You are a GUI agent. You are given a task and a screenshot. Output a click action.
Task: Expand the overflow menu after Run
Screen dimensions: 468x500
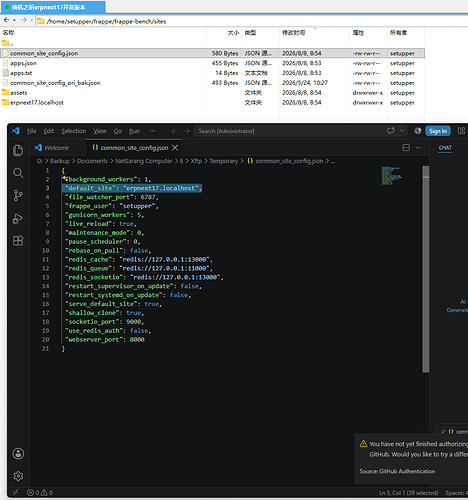152,131
